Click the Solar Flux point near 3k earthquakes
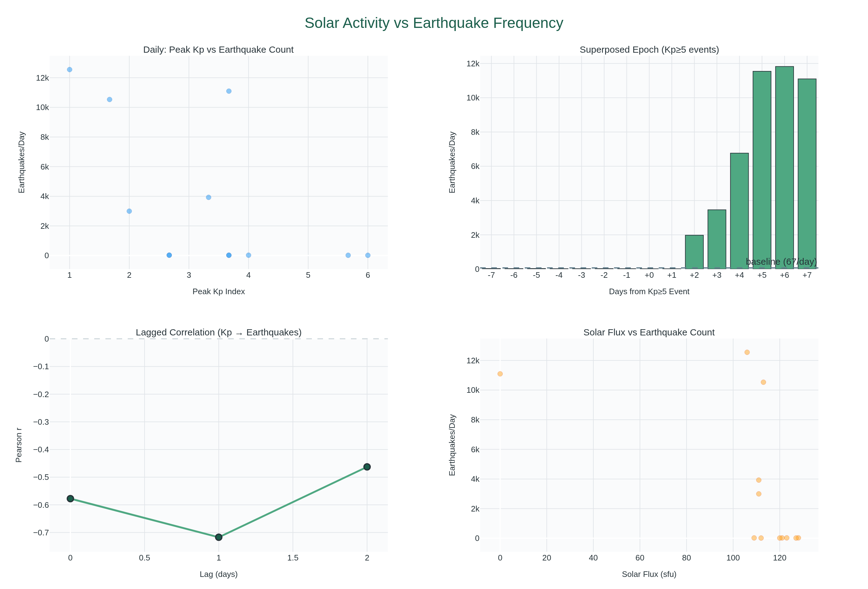 [759, 494]
